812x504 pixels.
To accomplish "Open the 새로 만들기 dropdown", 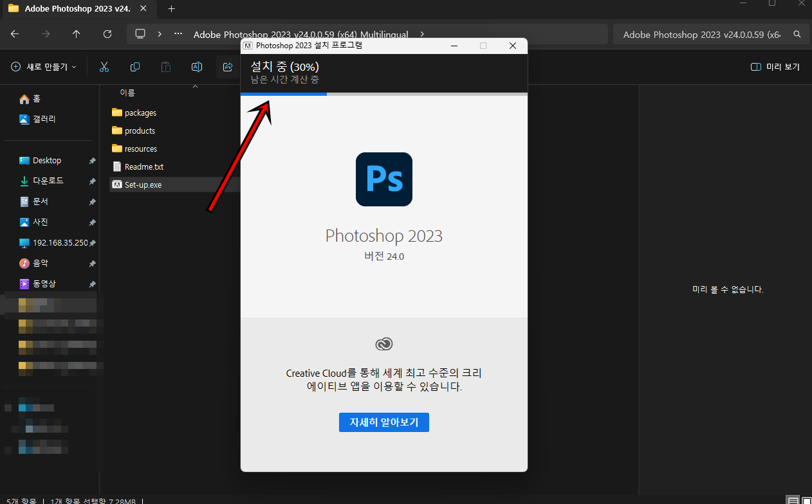I will tap(44, 67).
